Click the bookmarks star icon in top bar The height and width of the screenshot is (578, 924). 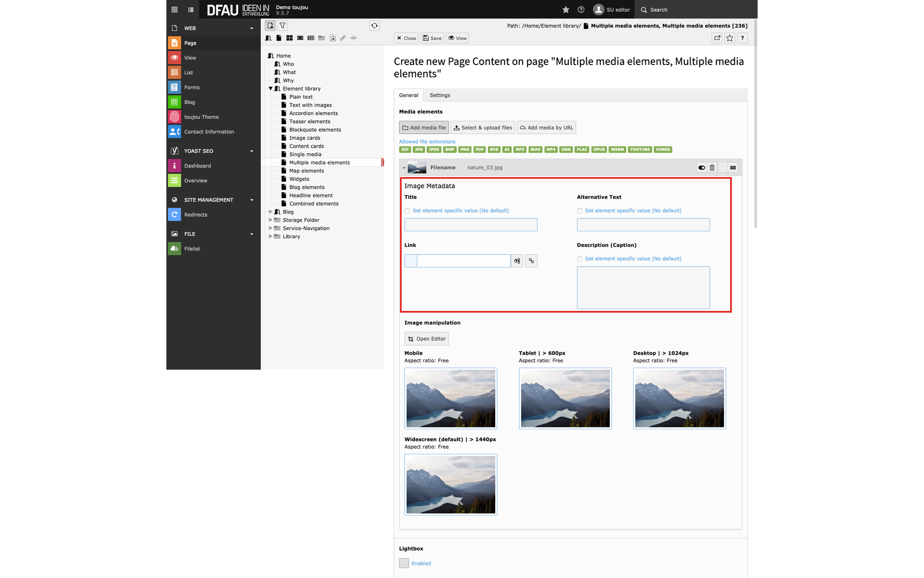point(565,10)
